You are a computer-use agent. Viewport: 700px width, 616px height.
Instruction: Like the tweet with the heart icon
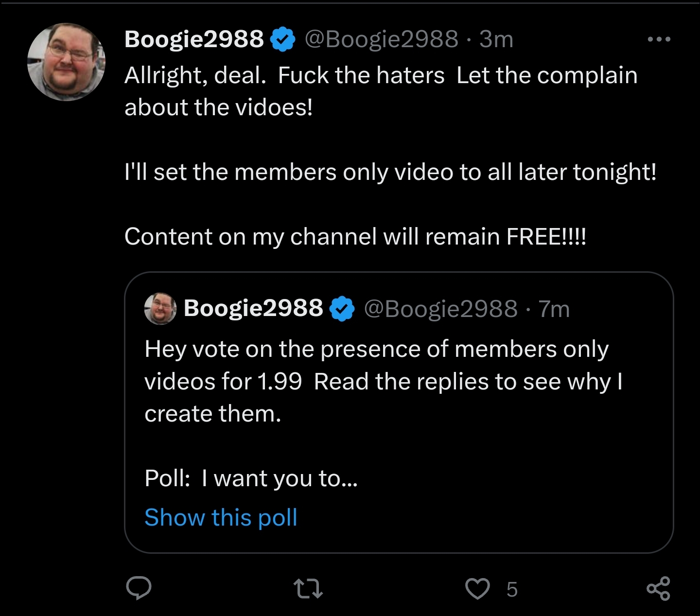(x=478, y=589)
